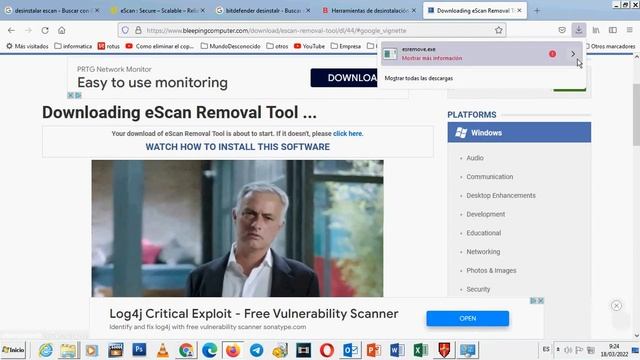Screen dimensions: 640x360
Task: Open new tab with plus button
Action: tap(537, 11)
